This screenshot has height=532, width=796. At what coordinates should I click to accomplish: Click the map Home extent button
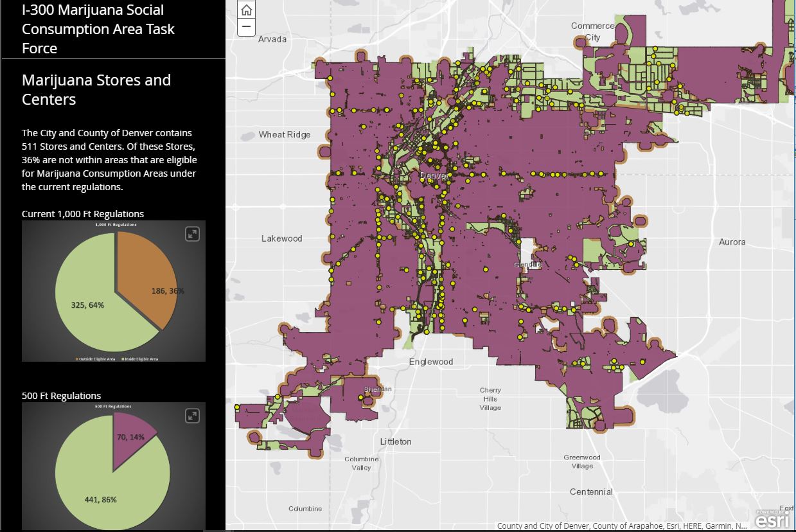click(247, 10)
